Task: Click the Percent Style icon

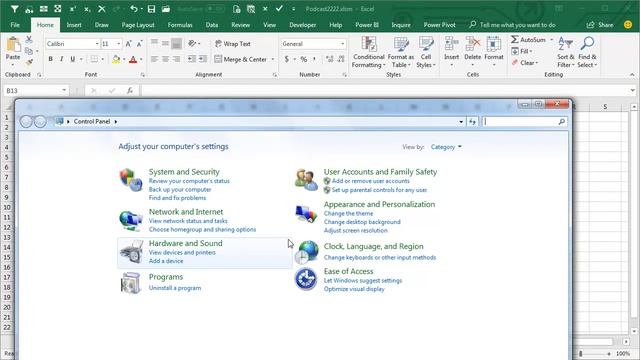Action: tap(304, 60)
